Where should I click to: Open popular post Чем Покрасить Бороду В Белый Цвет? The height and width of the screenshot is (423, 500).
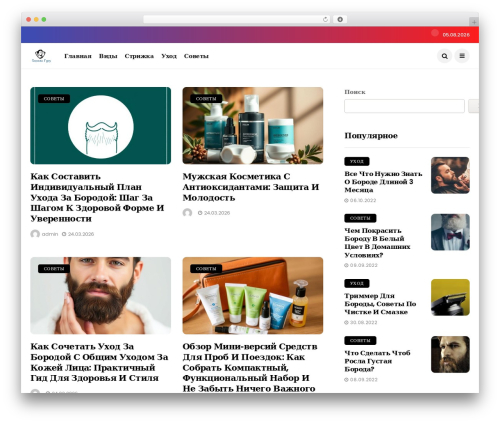pyautogui.click(x=377, y=243)
